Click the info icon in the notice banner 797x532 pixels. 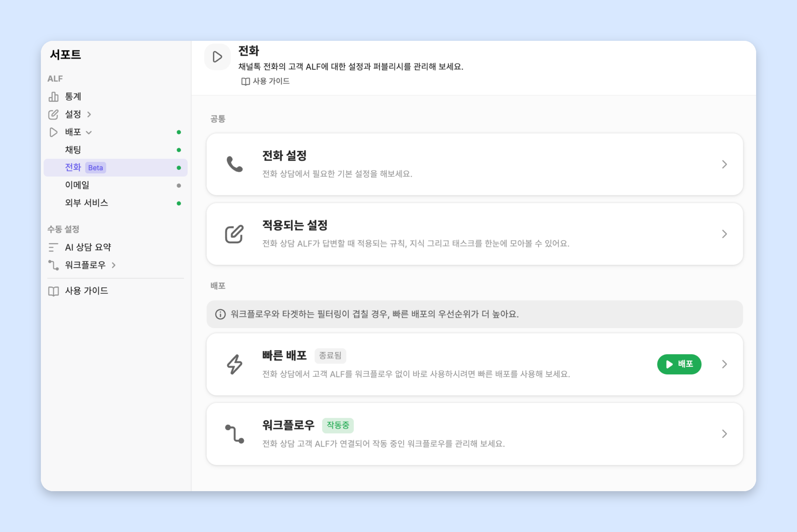point(220,314)
